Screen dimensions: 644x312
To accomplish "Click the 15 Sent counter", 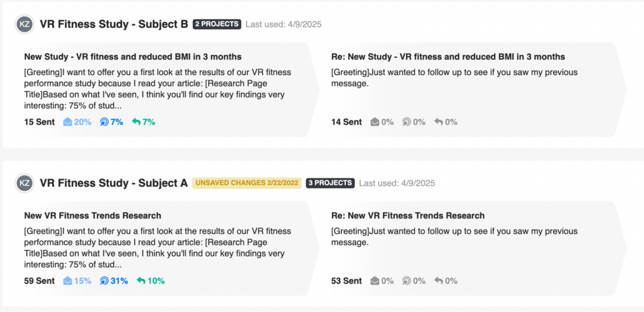I will pyautogui.click(x=39, y=122).
